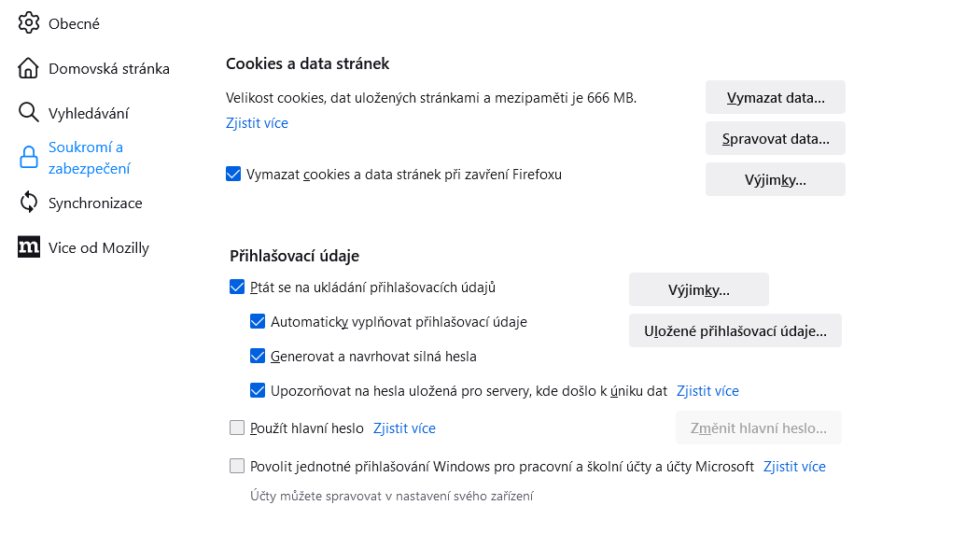Viewport: 980px width, 533px height.
Task: Click the Synchronizace arrows icon
Action: (x=29, y=203)
